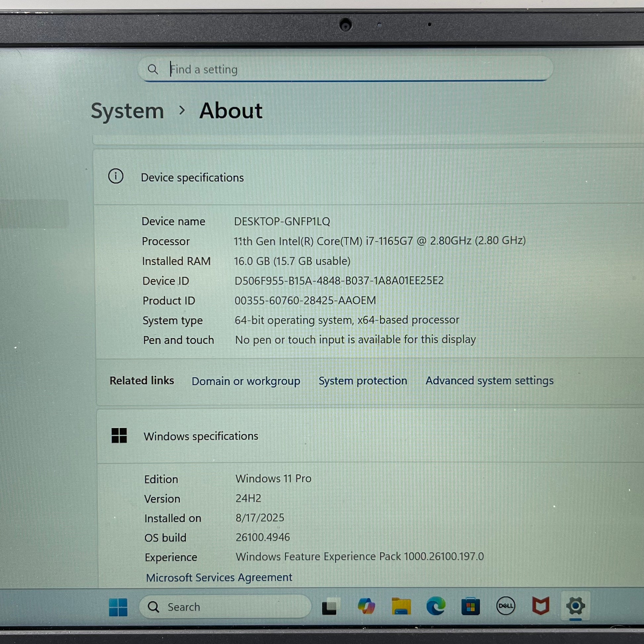The width and height of the screenshot is (644, 644).
Task: Select device name DESKTOP-GNFP1LQ text
Action: point(282,221)
